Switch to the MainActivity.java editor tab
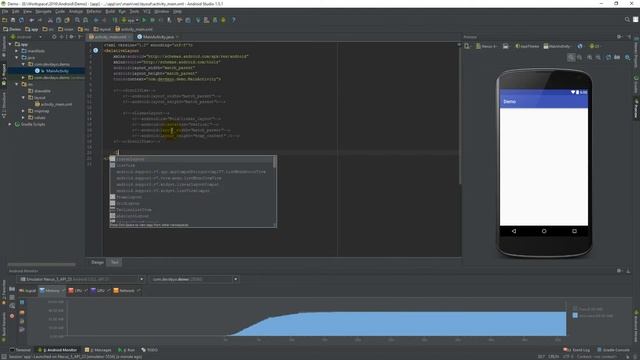 tap(158, 37)
